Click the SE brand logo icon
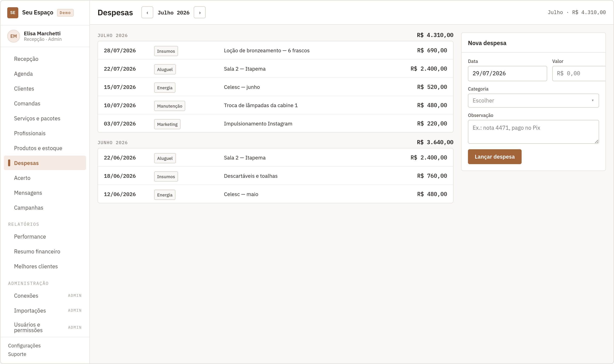Screen dimensions: 614x364 tap(13, 13)
